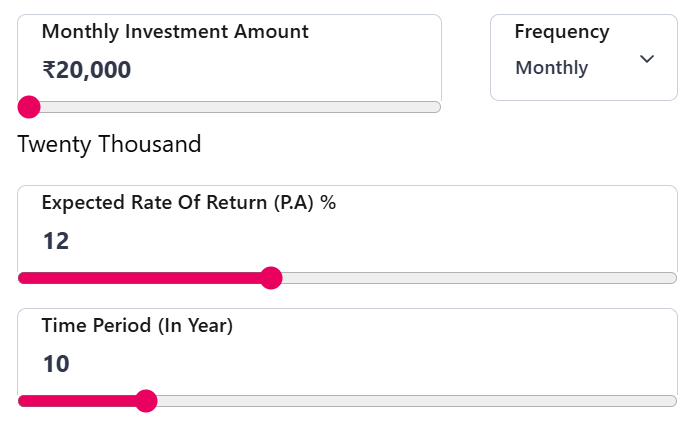Click the Expected Rate Of Return (P.A) % label
The width and height of the screenshot is (699, 425).
point(188,202)
